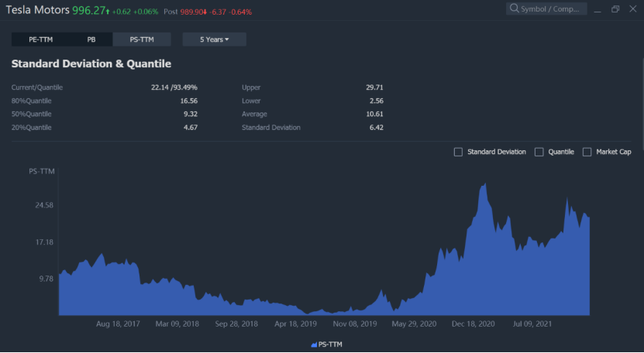Click the Upper value 29.71
The width and height of the screenshot is (644, 353).
pos(374,87)
